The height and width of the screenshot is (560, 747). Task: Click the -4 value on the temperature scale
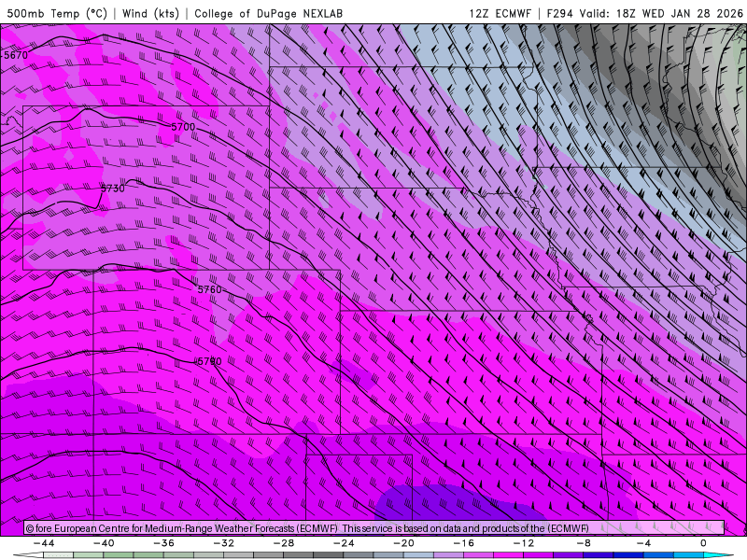[x=643, y=543]
